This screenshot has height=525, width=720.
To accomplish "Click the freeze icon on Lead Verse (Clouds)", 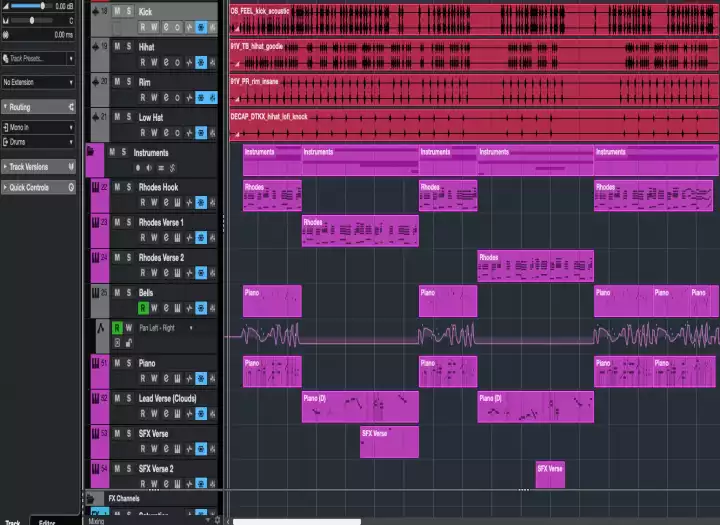I will point(201,414).
